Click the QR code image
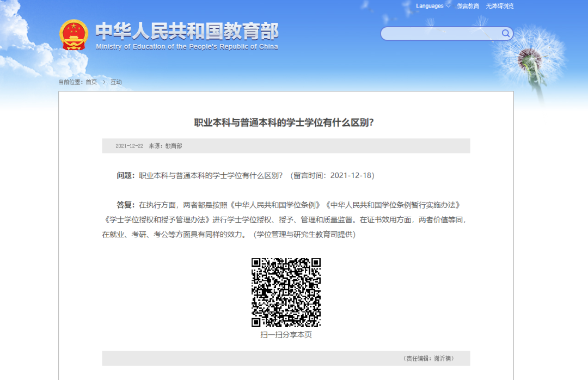The image size is (588, 380). tap(286, 292)
